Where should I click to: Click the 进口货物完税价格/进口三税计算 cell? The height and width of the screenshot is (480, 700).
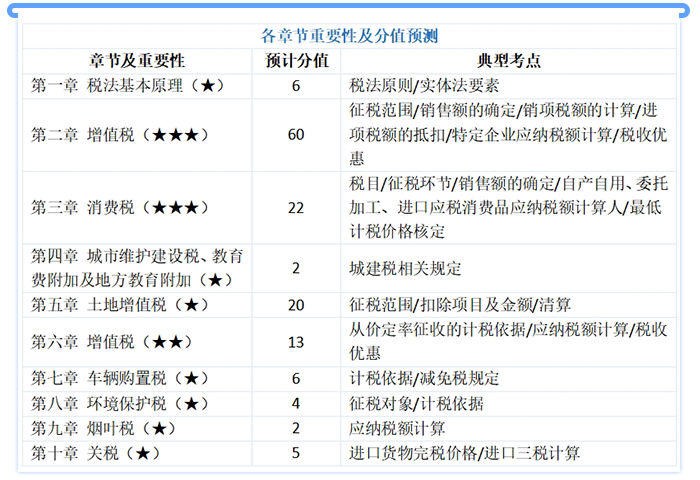[x=464, y=453]
